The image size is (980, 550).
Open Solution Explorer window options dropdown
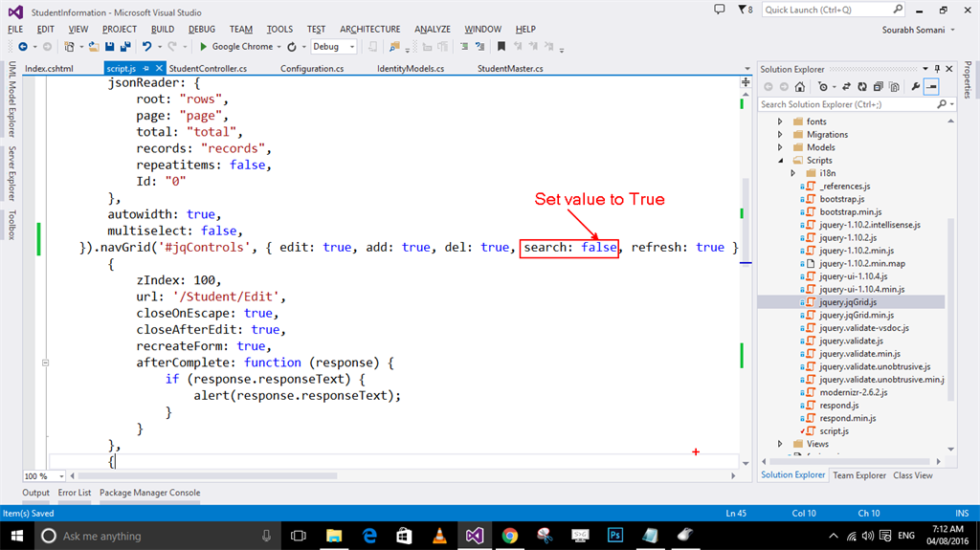pyautogui.click(x=925, y=69)
